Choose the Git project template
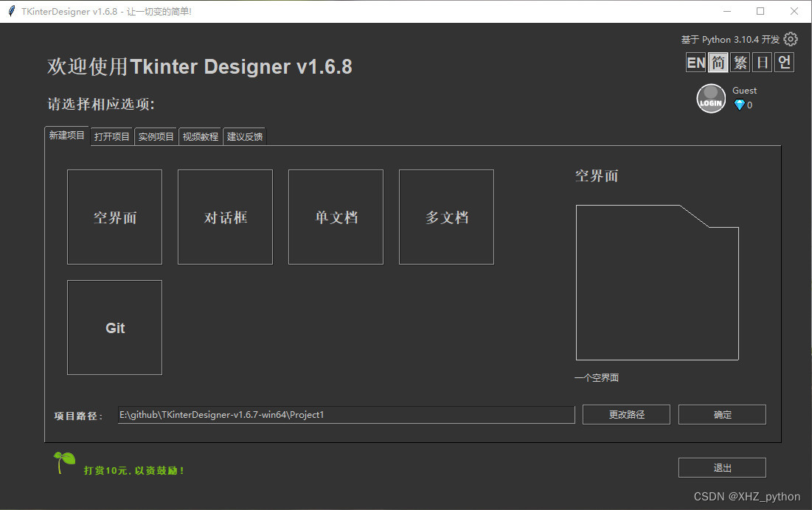Screen dimensions: 812x510 pyautogui.click(x=114, y=328)
